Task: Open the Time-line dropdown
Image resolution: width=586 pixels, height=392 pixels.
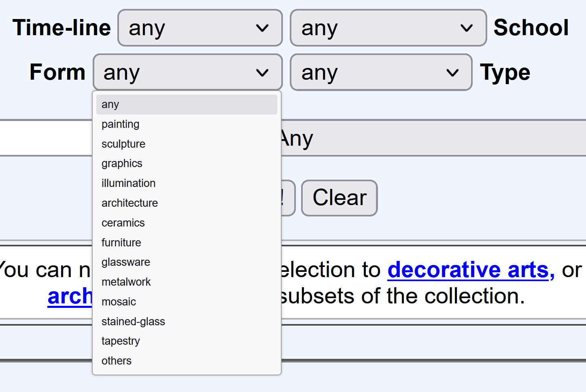Action: pos(200,28)
